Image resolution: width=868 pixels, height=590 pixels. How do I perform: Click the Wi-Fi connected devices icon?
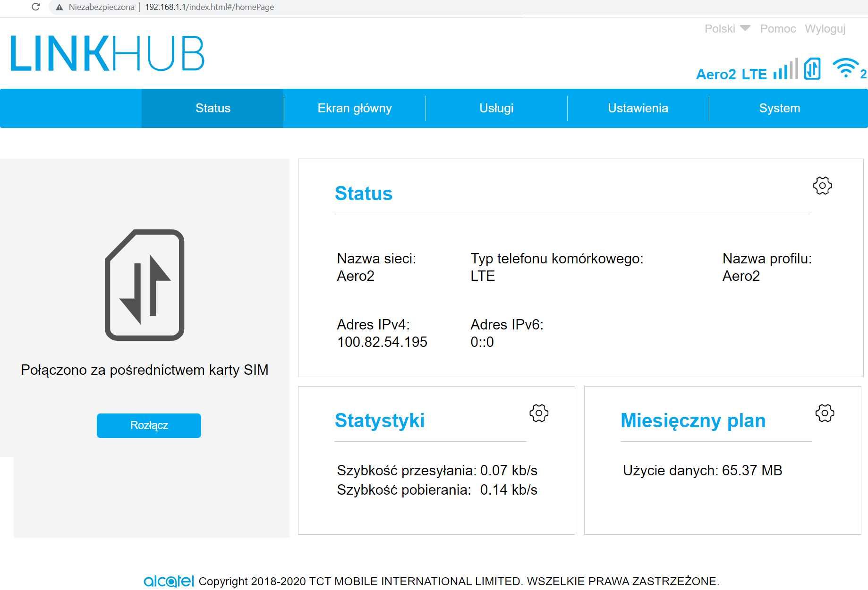point(845,68)
